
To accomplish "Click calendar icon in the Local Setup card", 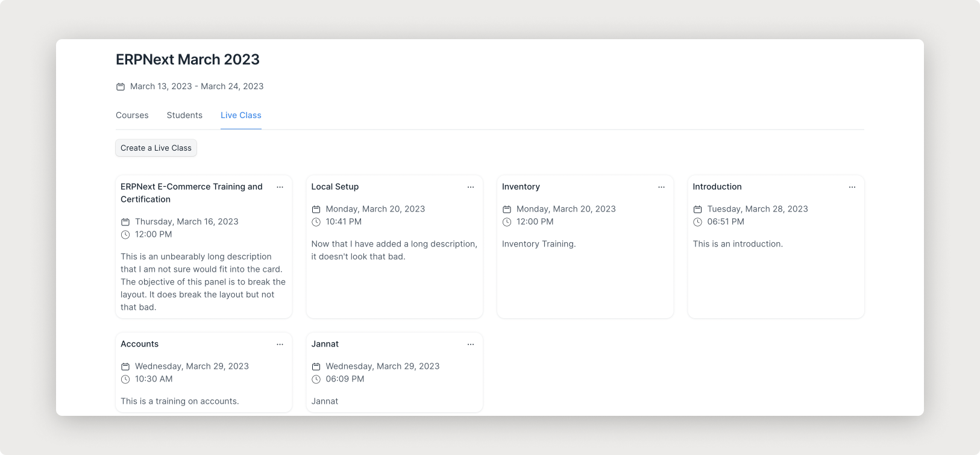I will tap(316, 209).
